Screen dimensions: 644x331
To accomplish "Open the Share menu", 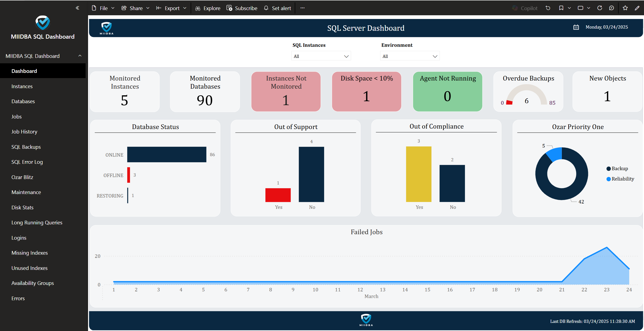I will click(135, 8).
